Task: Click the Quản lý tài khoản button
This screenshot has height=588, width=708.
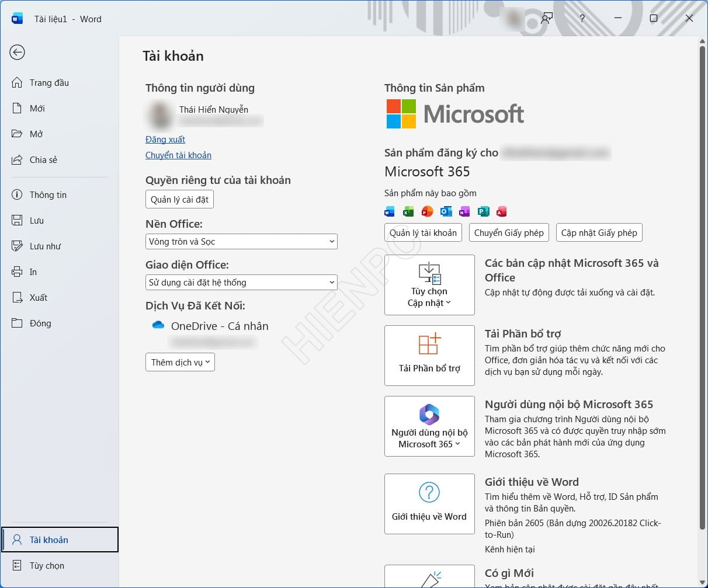Action: point(423,233)
